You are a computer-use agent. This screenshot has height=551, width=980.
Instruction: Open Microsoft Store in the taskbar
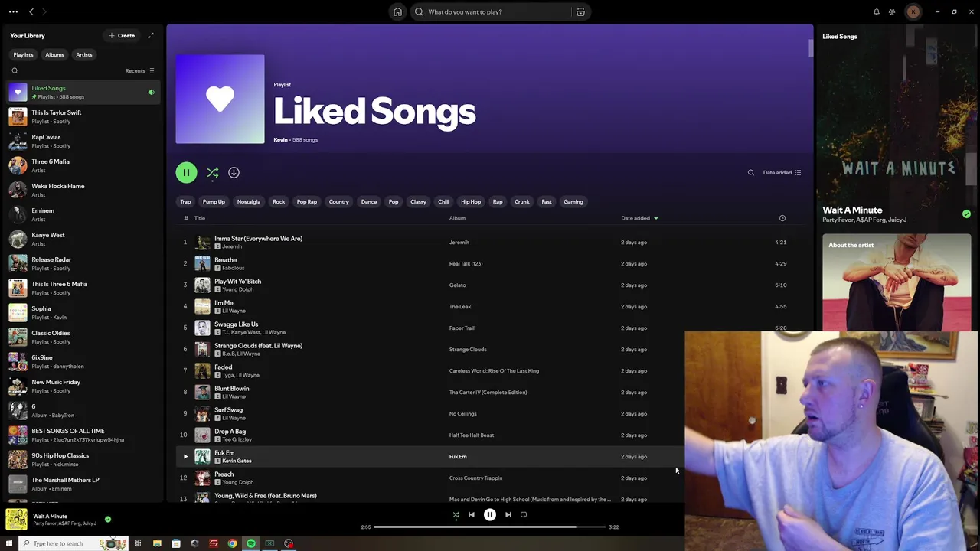(175, 543)
